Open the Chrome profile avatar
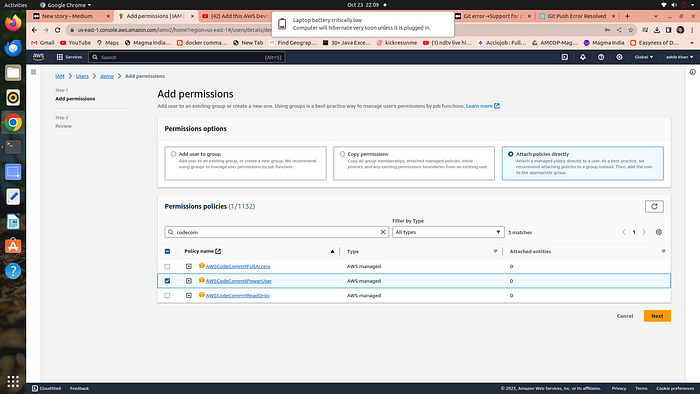Image resolution: width=700 pixels, height=394 pixels. click(680, 30)
